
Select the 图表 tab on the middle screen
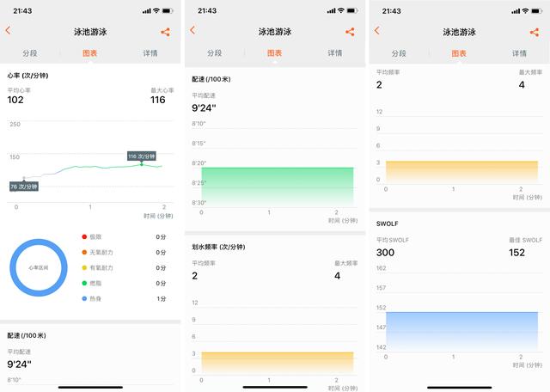tap(275, 53)
